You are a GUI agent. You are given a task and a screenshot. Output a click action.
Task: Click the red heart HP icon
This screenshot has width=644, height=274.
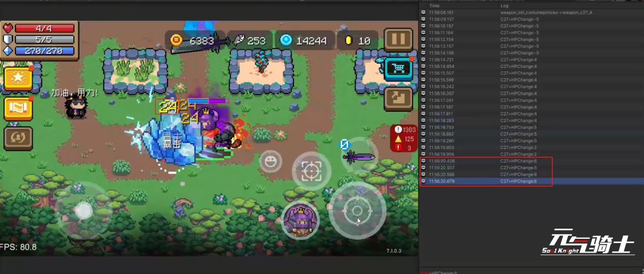point(8,29)
